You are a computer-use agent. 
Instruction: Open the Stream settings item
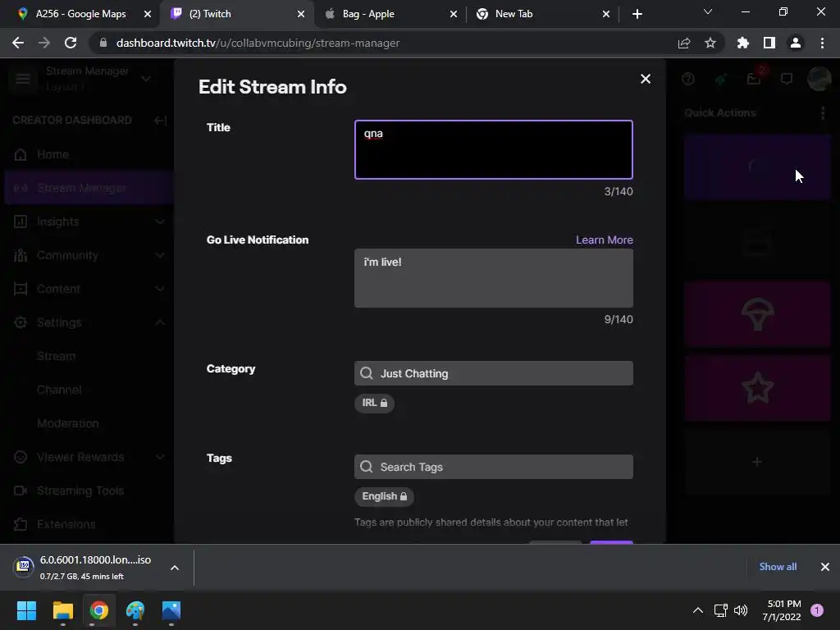[57, 356]
